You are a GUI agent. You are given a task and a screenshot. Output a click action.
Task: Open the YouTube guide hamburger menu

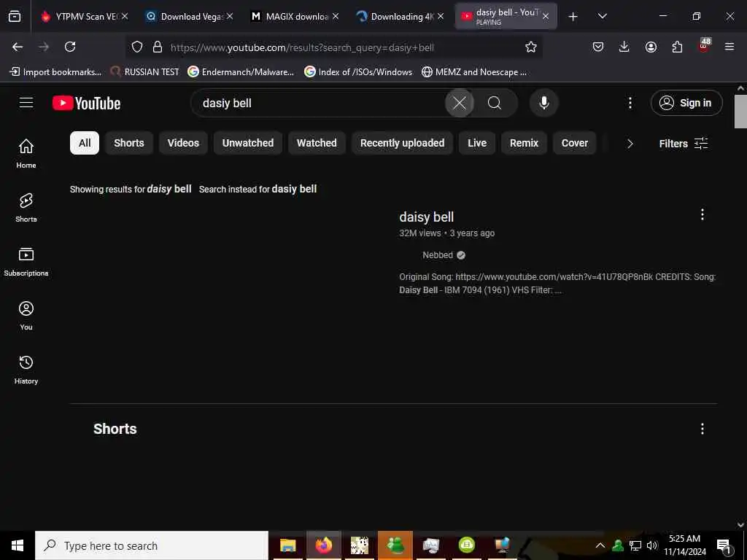point(26,103)
